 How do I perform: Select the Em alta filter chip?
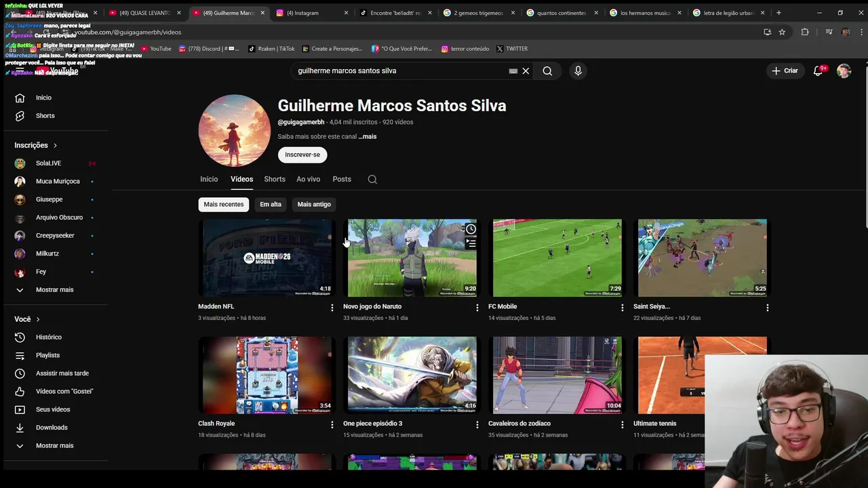(271, 205)
